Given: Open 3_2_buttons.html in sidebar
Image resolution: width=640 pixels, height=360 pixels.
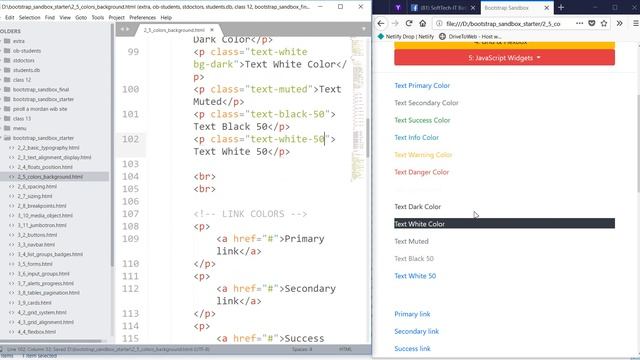Looking at the screenshot, I should (x=37, y=235).
